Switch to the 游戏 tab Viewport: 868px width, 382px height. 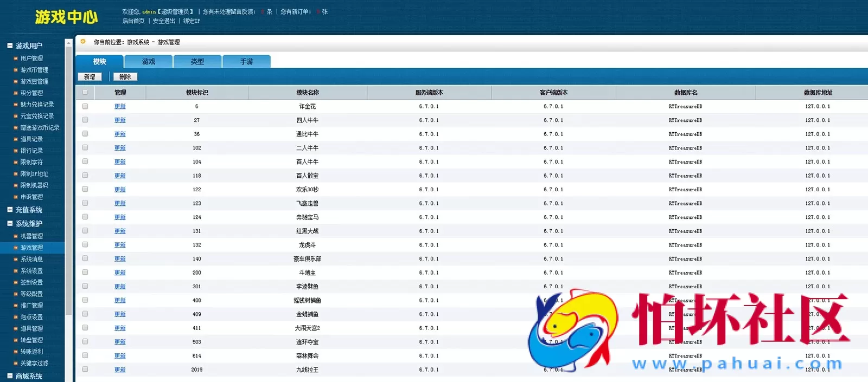148,62
